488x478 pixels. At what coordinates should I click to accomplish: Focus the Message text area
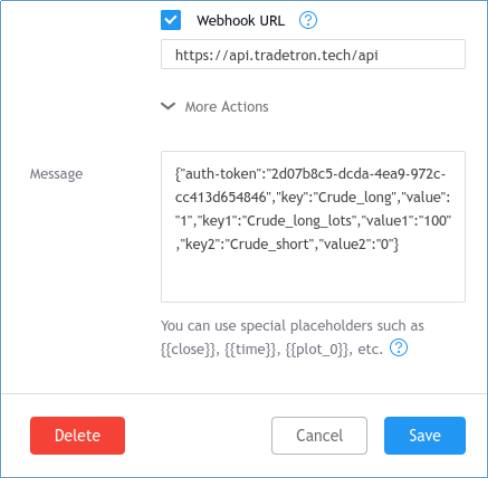click(x=313, y=227)
